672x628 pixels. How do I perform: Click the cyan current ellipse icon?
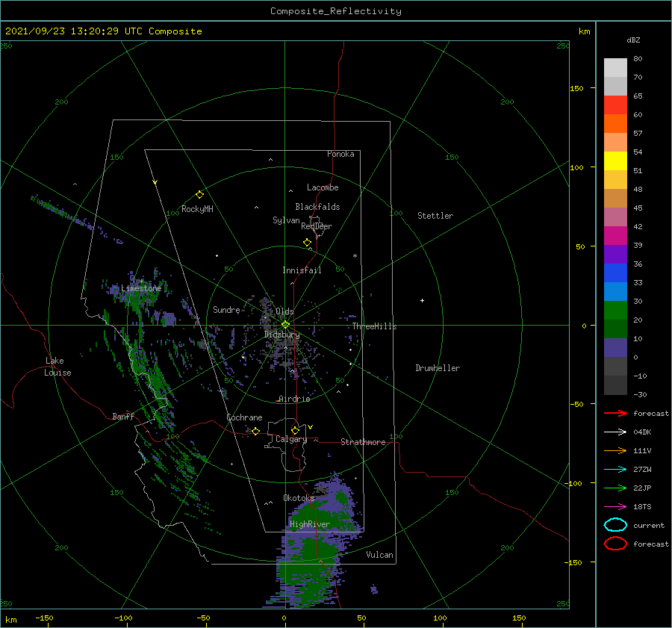tap(615, 525)
